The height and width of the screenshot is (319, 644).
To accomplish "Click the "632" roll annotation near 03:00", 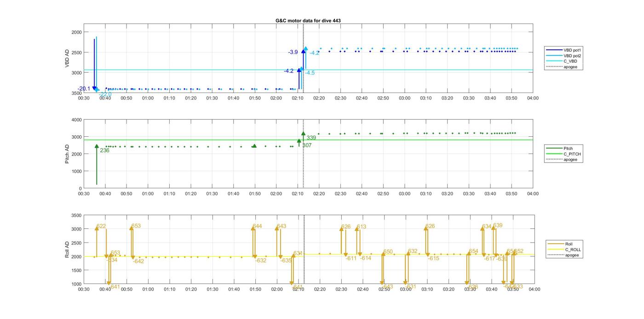I will click(x=413, y=251).
